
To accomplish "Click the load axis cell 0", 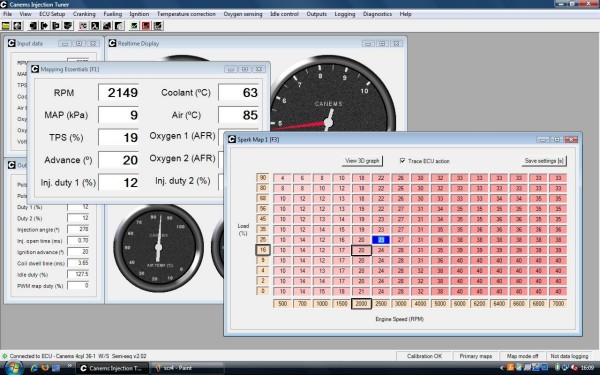I will [262, 291].
